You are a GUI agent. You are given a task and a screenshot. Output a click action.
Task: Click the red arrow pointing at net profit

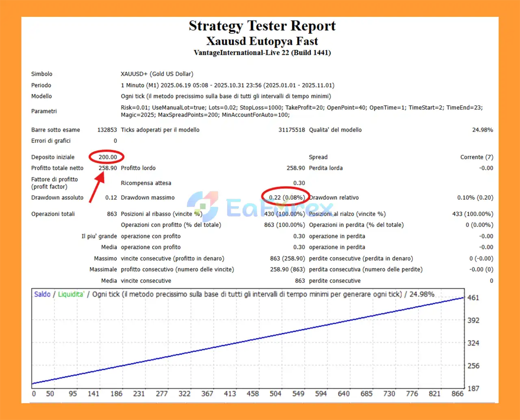pos(97,187)
